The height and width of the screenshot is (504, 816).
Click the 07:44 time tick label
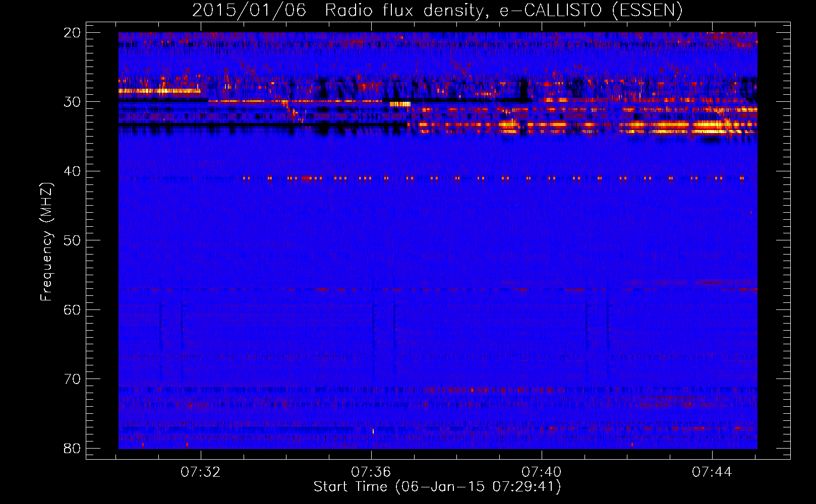pyautogui.click(x=712, y=472)
